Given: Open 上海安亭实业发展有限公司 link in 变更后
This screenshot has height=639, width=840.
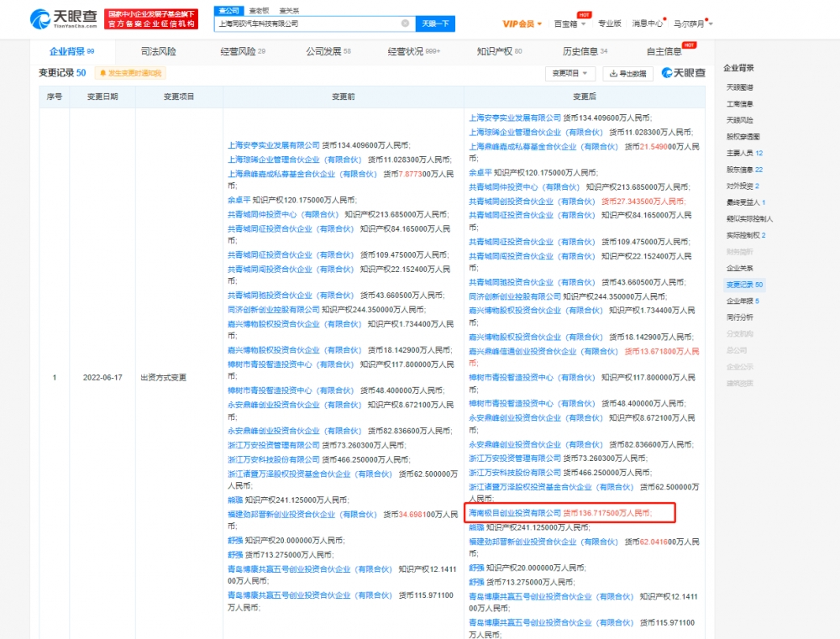Looking at the screenshot, I should coord(514,118).
